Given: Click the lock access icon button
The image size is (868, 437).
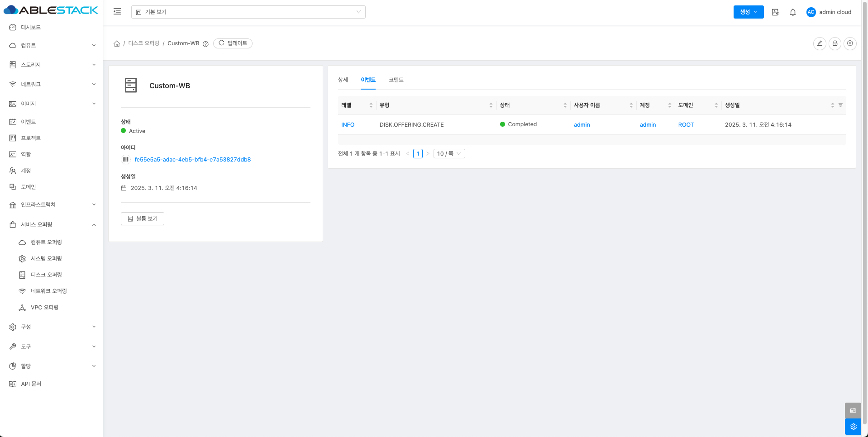Looking at the screenshot, I should tap(835, 43).
